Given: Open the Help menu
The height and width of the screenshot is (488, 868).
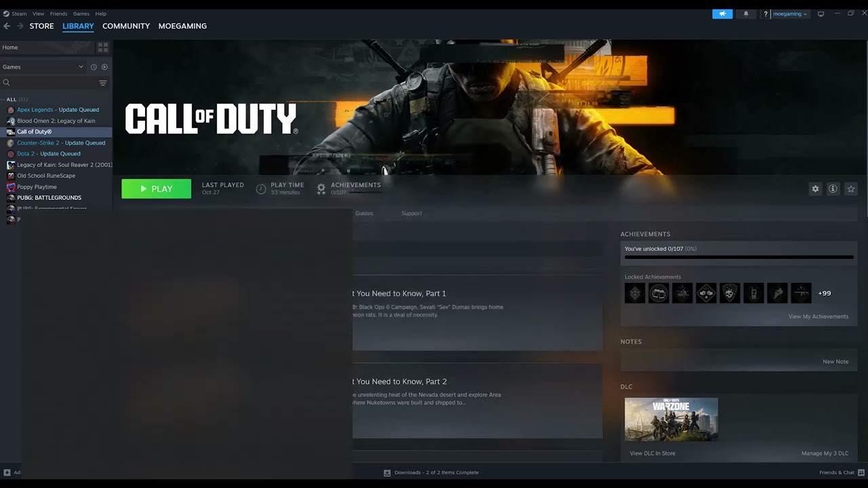Looking at the screenshot, I should [100, 14].
